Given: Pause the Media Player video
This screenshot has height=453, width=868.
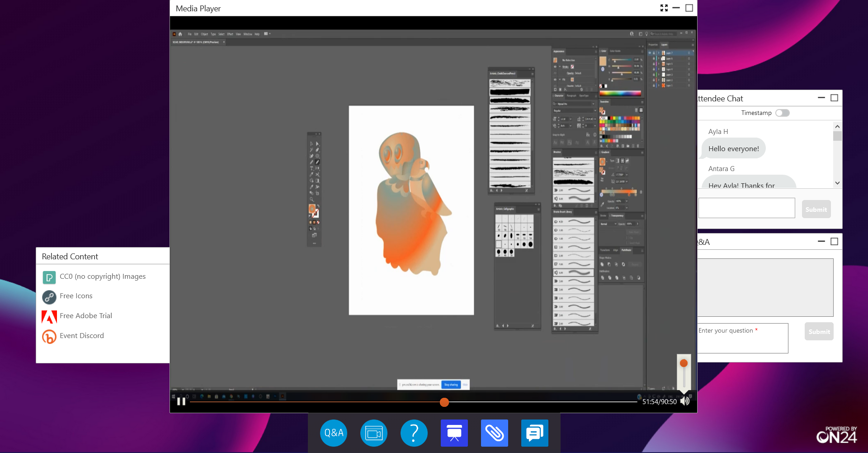Looking at the screenshot, I should (181, 401).
